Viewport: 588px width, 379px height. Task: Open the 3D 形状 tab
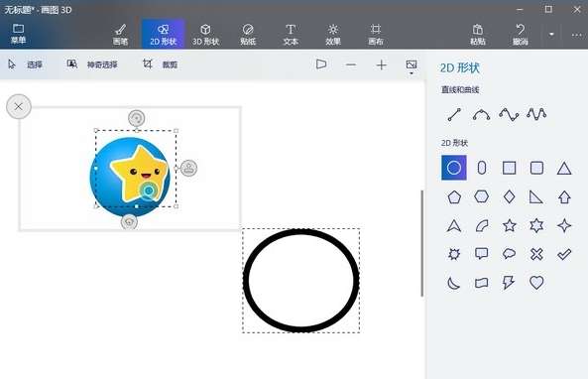pyautogui.click(x=205, y=35)
